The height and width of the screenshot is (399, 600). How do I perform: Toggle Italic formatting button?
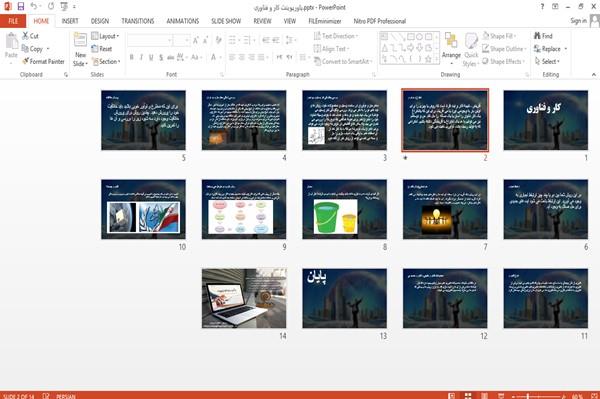(x=141, y=57)
